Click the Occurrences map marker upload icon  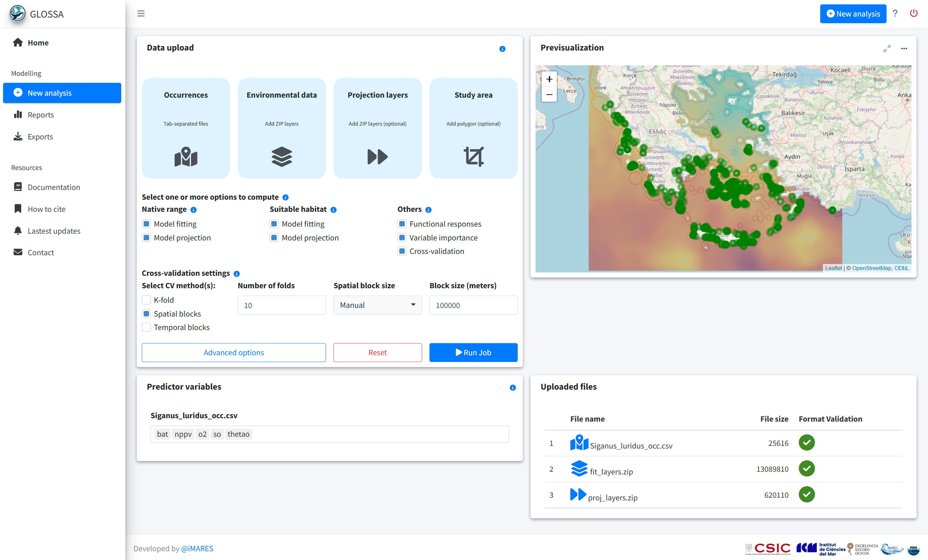[186, 157]
